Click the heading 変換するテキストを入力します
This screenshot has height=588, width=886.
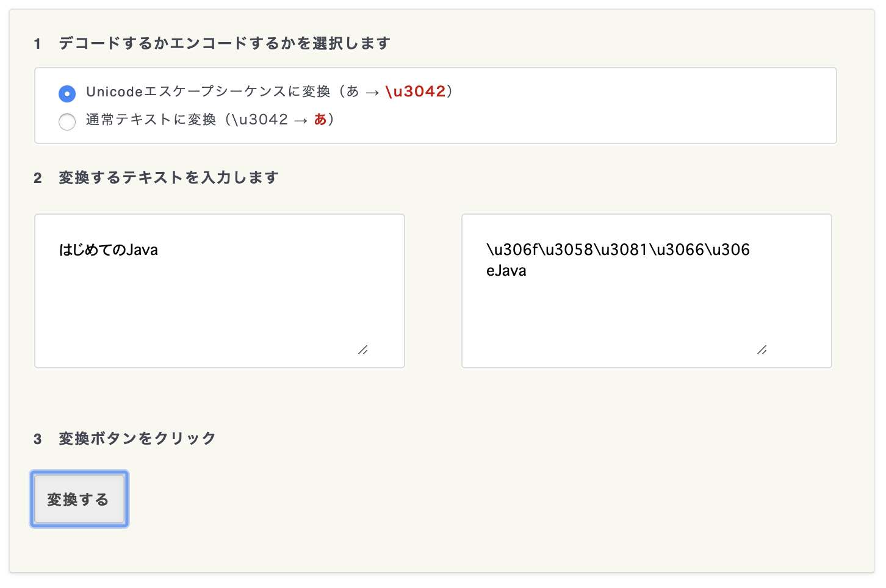coord(169,177)
